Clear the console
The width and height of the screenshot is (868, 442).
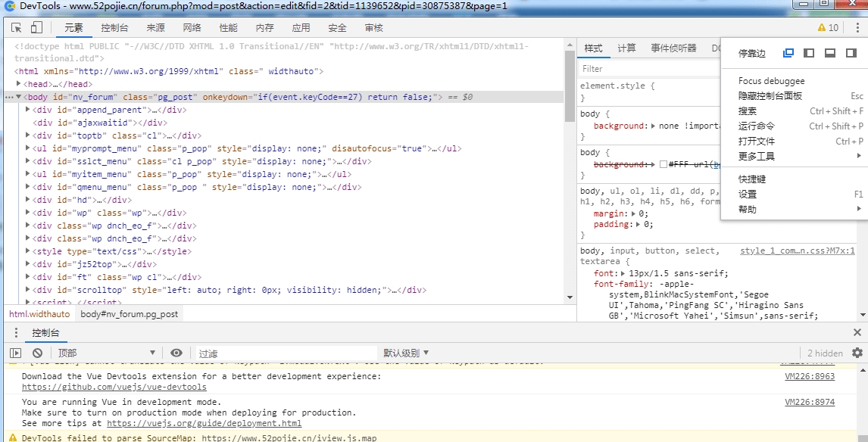[37, 353]
